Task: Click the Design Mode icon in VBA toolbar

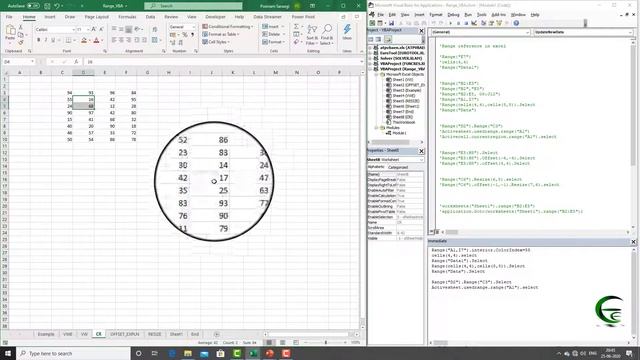Action: coord(474,23)
